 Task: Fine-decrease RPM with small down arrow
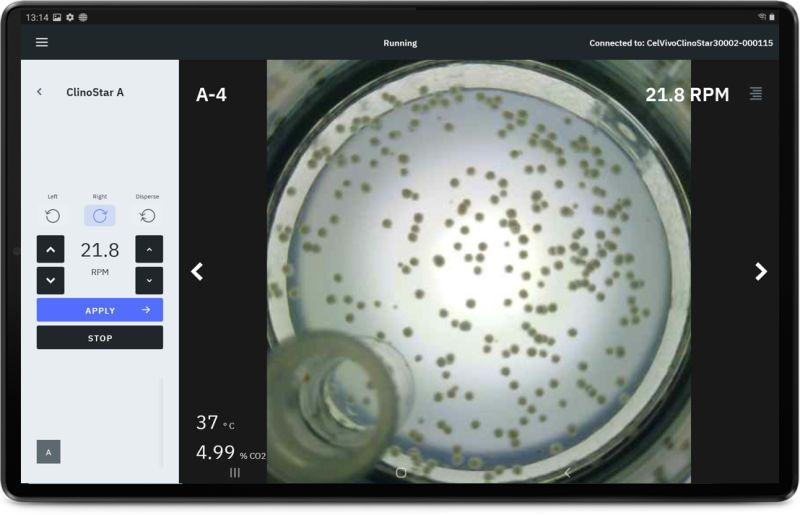(149, 280)
